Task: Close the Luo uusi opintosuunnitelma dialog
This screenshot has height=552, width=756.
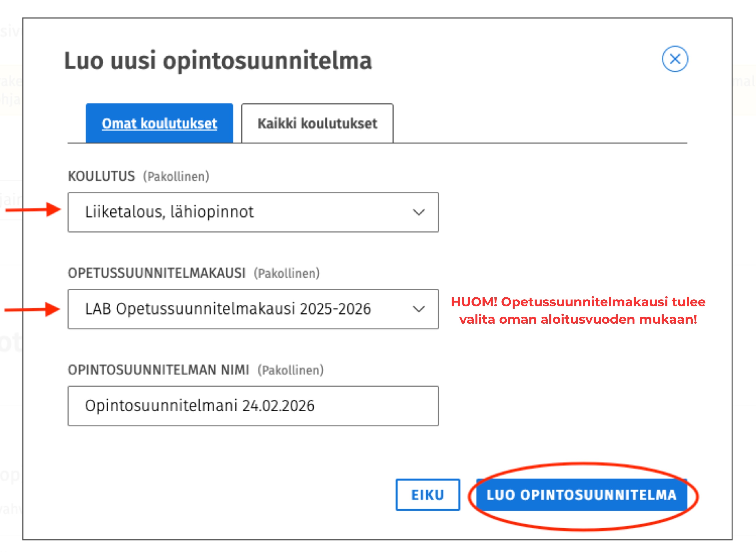Action: click(675, 59)
